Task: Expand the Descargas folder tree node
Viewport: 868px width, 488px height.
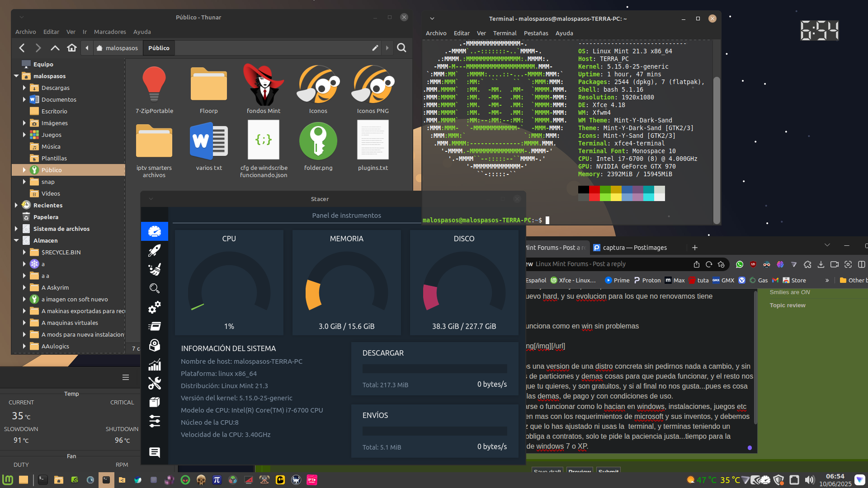Action: pyautogui.click(x=24, y=88)
